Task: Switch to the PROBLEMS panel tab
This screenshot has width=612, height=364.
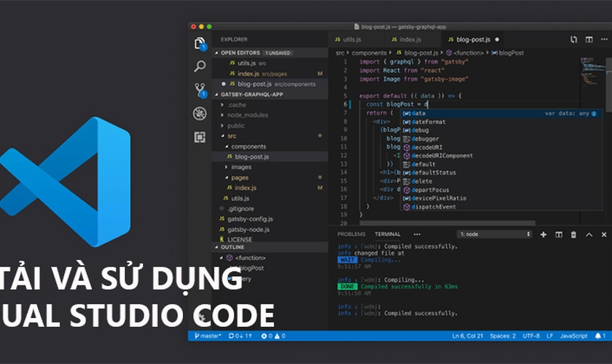Action: [351, 234]
